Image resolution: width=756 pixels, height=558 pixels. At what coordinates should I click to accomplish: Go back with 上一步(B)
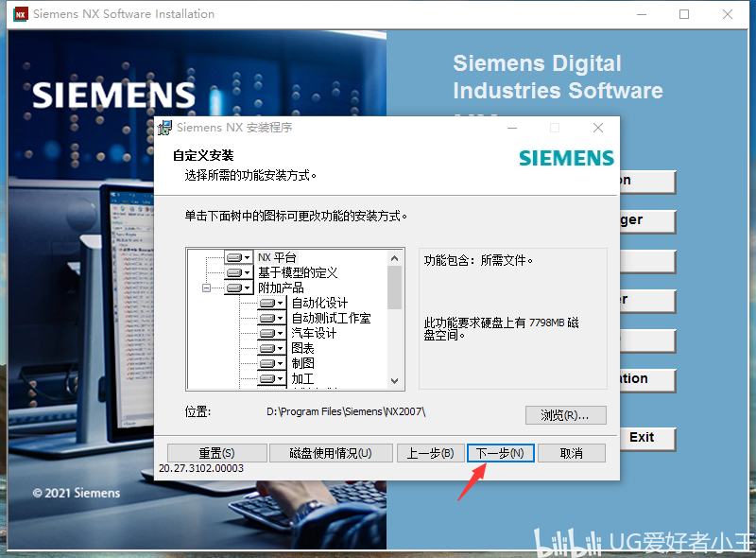(x=431, y=453)
